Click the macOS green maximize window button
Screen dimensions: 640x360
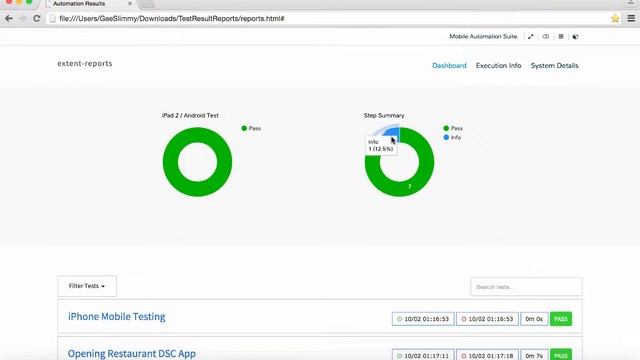29,2
